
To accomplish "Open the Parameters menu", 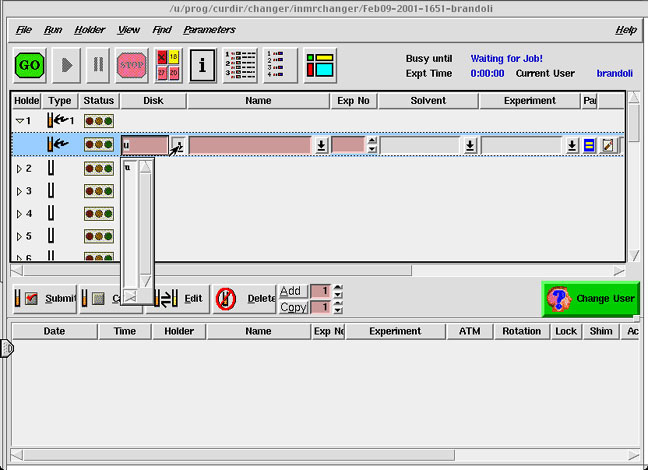I will [x=209, y=30].
